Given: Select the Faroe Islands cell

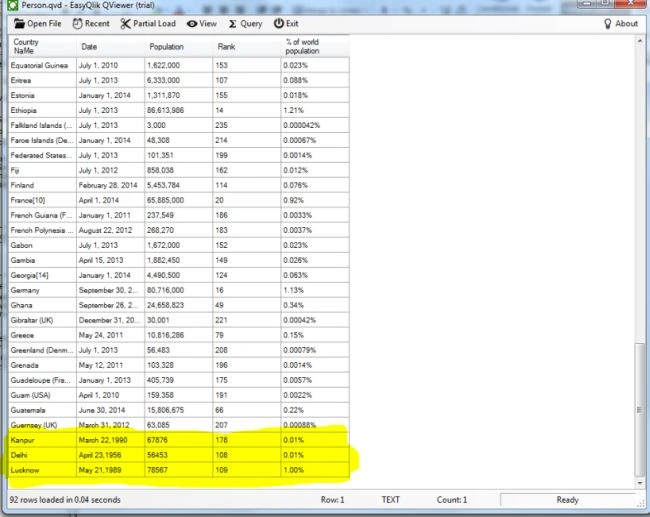Looking at the screenshot, I should [x=42, y=140].
